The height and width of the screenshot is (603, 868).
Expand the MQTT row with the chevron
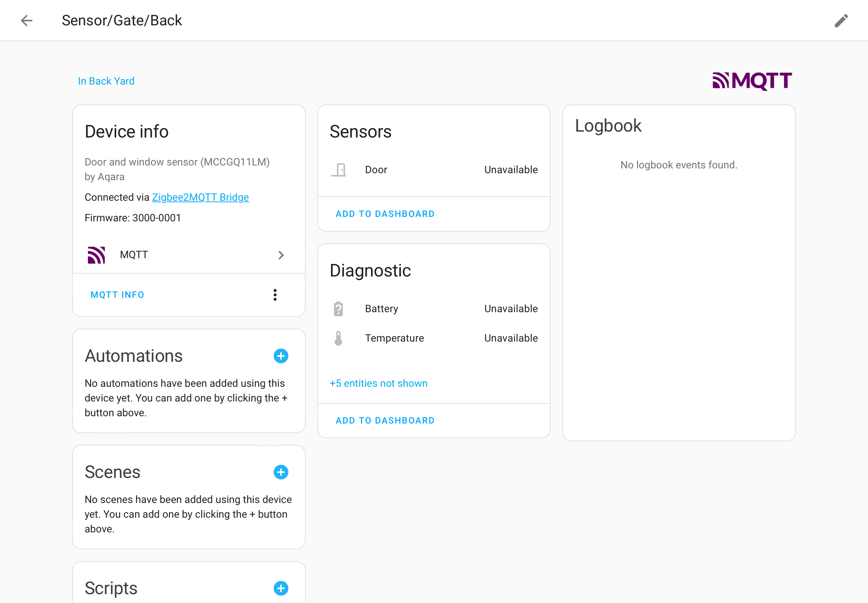[x=281, y=255]
